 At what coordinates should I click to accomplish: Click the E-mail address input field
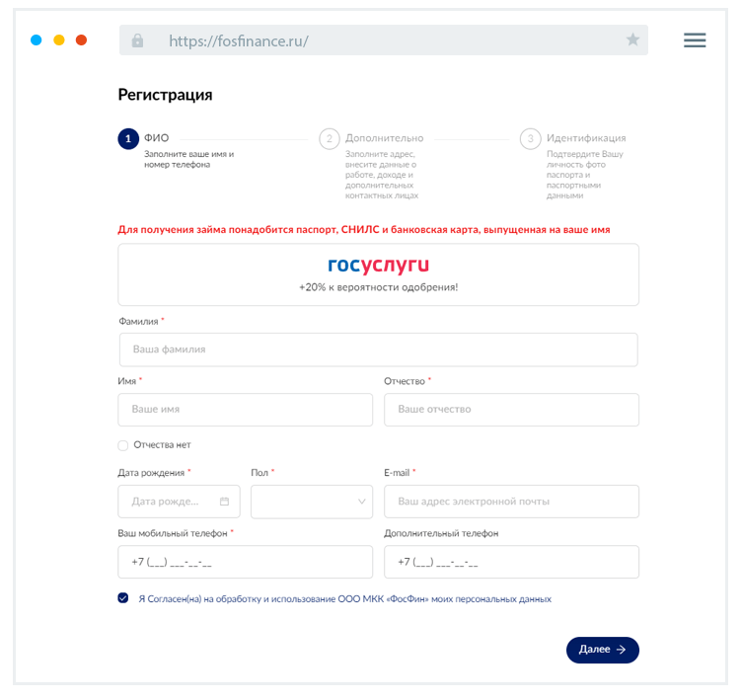[x=511, y=502]
